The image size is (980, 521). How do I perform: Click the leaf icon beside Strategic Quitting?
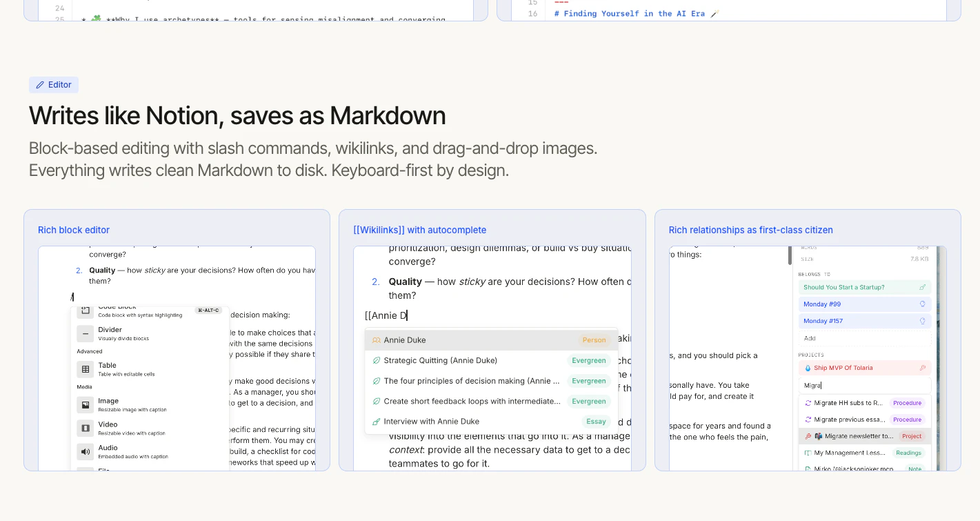click(377, 360)
